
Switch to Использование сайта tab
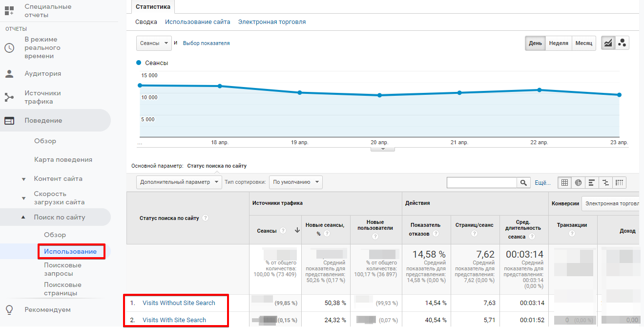tap(197, 22)
